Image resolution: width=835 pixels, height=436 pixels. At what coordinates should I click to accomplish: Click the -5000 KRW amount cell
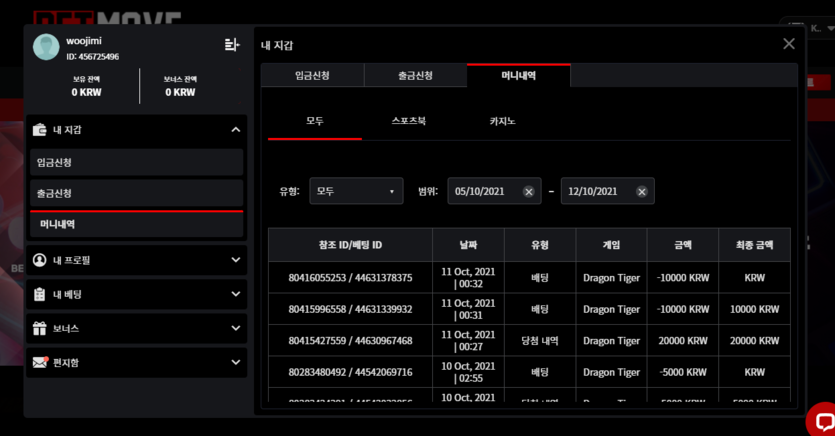(683, 372)
